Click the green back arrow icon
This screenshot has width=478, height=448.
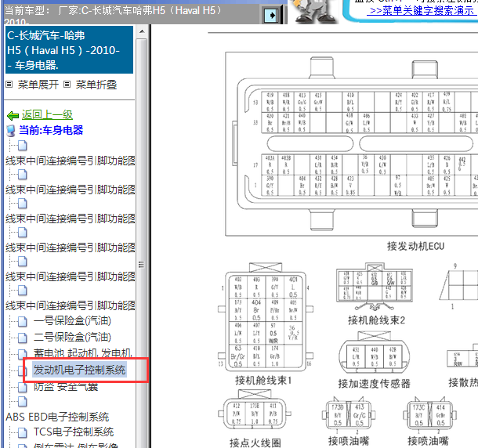[x=13, y=116]
